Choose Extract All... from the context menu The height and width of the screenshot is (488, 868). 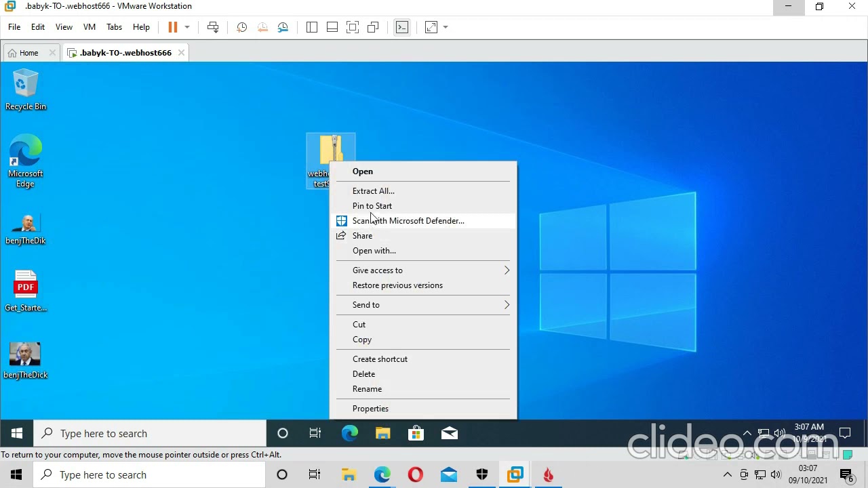[x=373, y=191]
